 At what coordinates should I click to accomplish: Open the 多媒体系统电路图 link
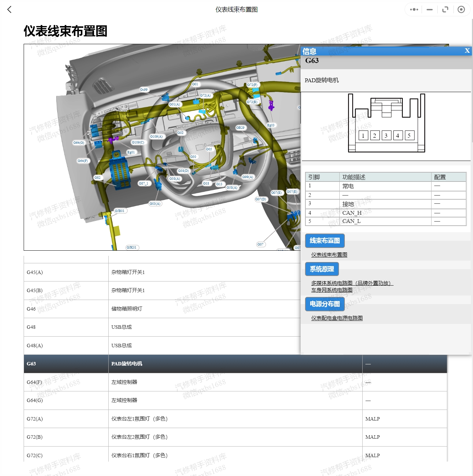tap(352, 283)
